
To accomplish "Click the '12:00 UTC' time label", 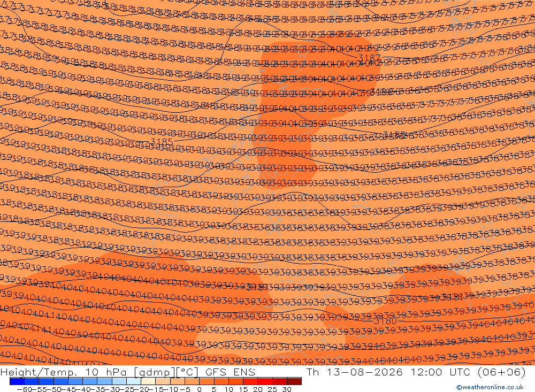I will click(x=441, y=372).
